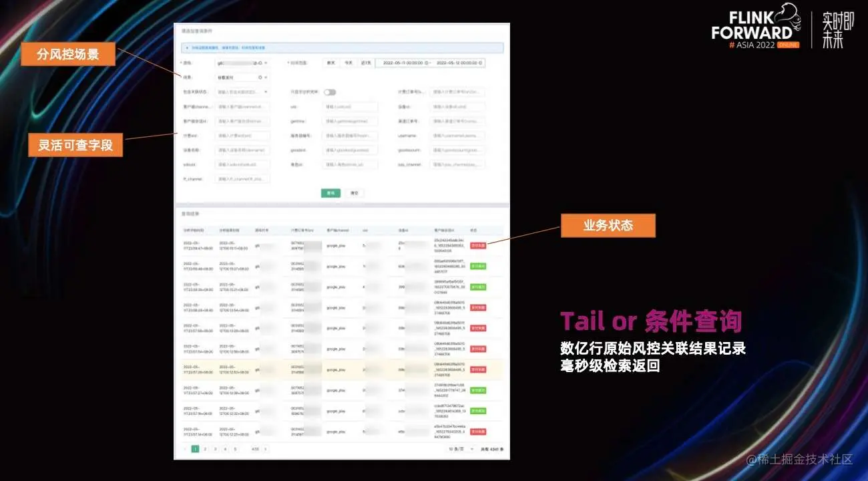Click the 状态 status column header
Image resolution: width=868 pixels, height=481 pixels.
473,230
